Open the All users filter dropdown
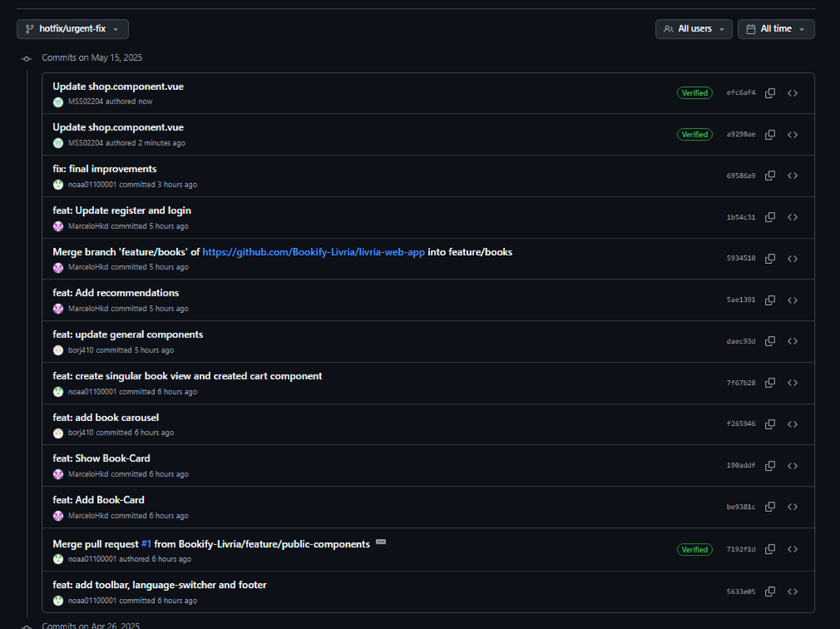 (x=693, y=29)
